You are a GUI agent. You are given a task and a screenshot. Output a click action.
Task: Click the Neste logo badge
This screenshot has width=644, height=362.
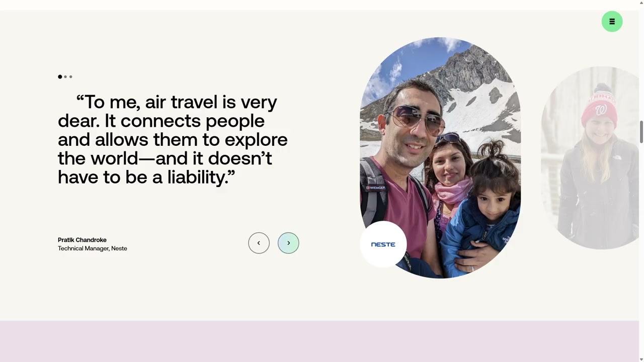click(x=383, y=244)
